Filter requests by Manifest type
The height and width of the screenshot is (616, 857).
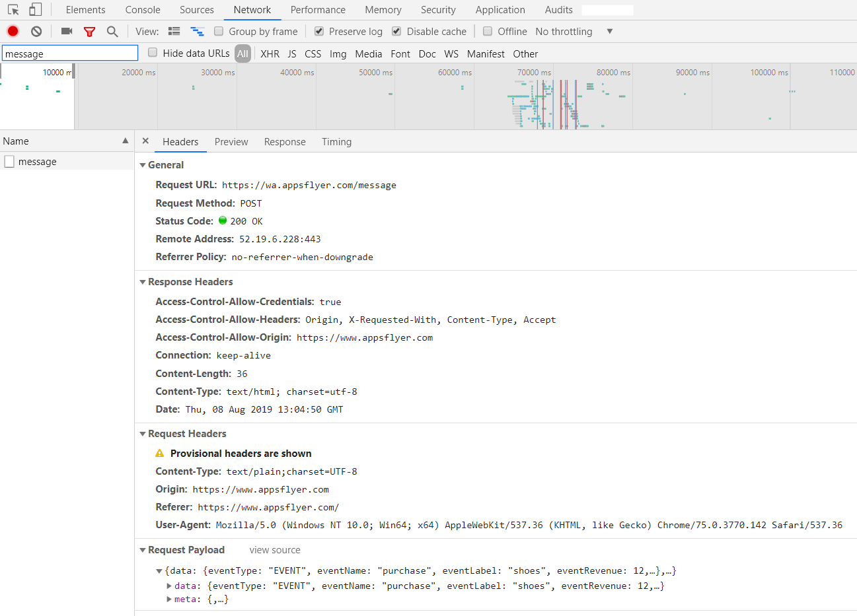[x=486, y=53]
